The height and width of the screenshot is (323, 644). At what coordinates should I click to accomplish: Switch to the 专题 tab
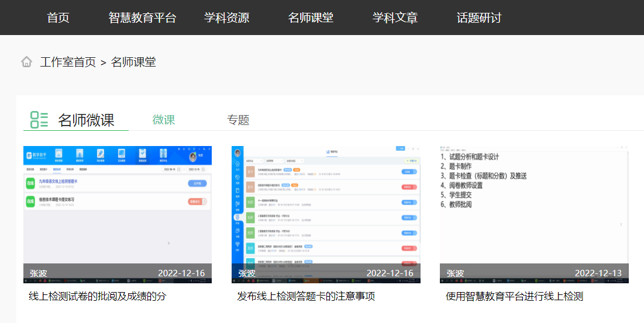click(238, 120)
